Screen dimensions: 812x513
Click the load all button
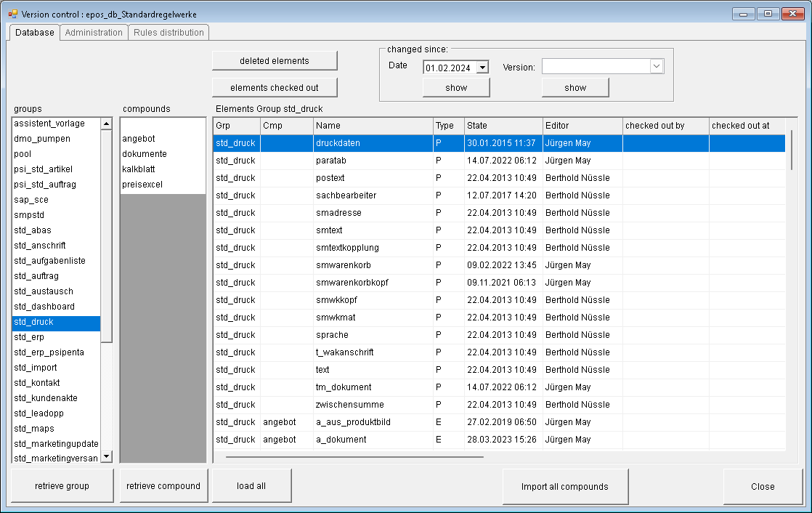coord(251,486)
